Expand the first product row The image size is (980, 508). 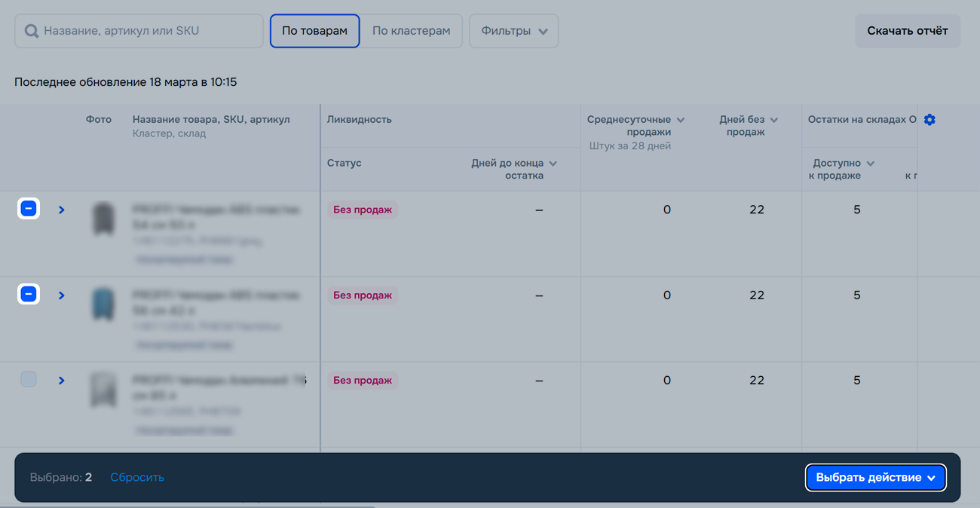(62, 210)
